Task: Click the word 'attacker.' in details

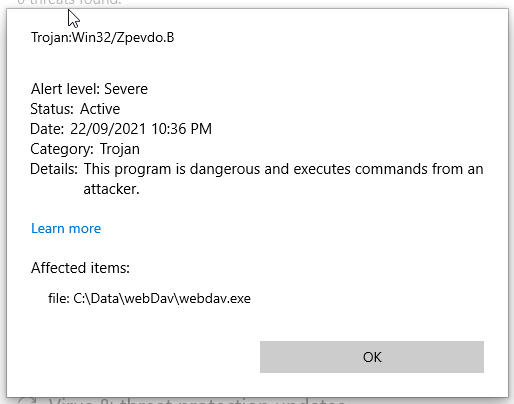Action: [111, 189]
